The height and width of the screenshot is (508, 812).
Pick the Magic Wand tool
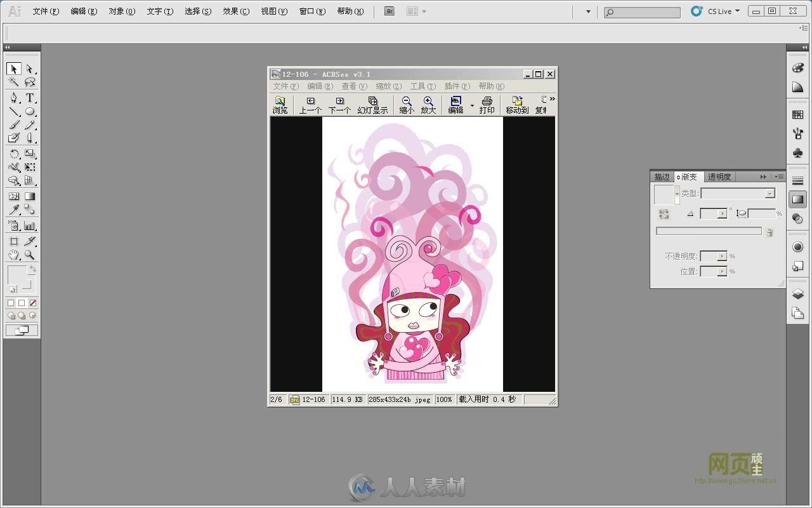click(x=14, y=82)
